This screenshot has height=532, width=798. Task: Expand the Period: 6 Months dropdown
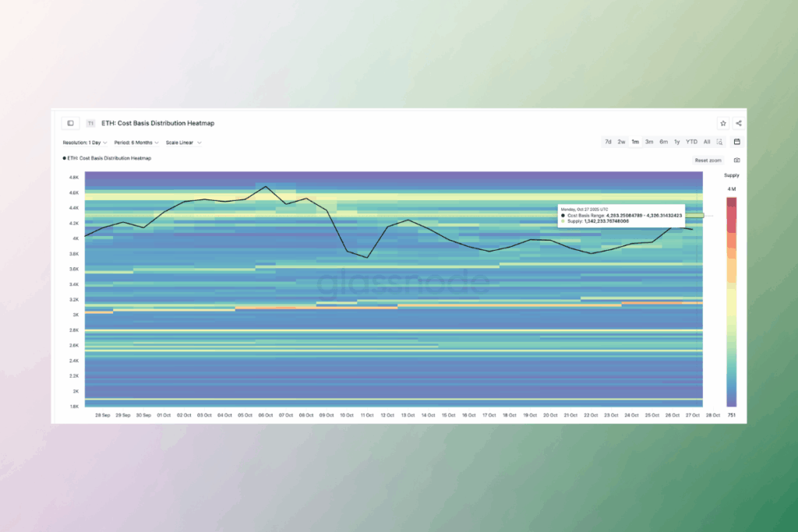[x=136, y=143]
